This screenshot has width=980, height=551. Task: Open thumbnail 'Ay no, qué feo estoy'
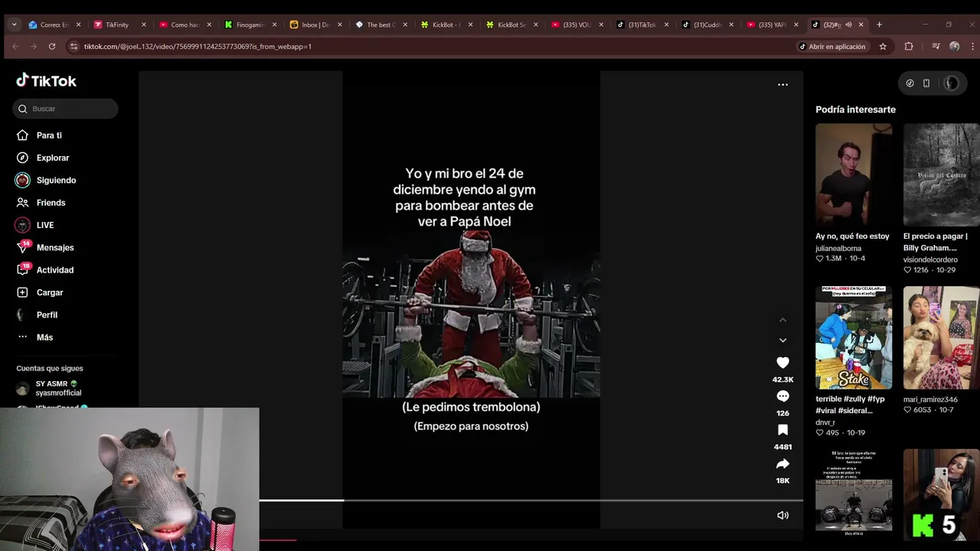[854, 174]
